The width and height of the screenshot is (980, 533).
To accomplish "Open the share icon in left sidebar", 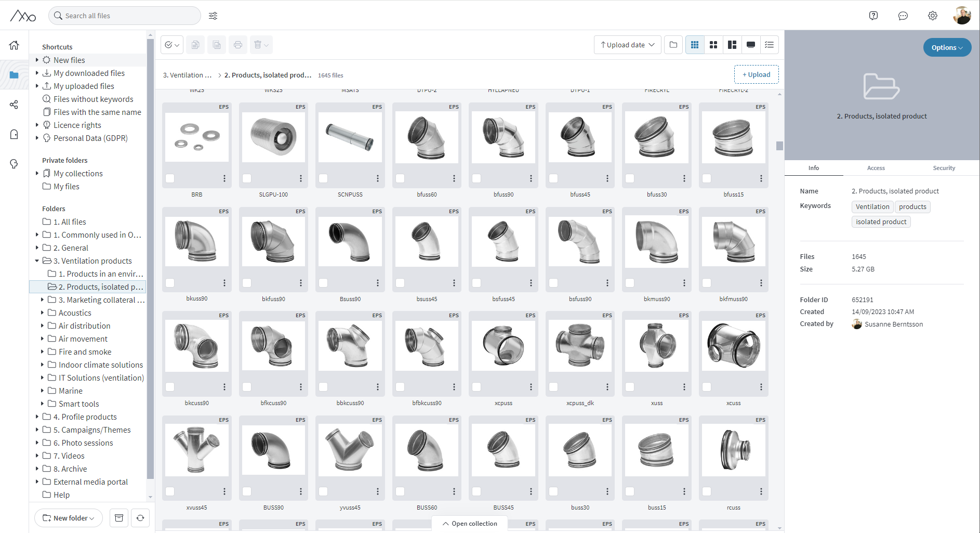I will (x=14, y=105).
